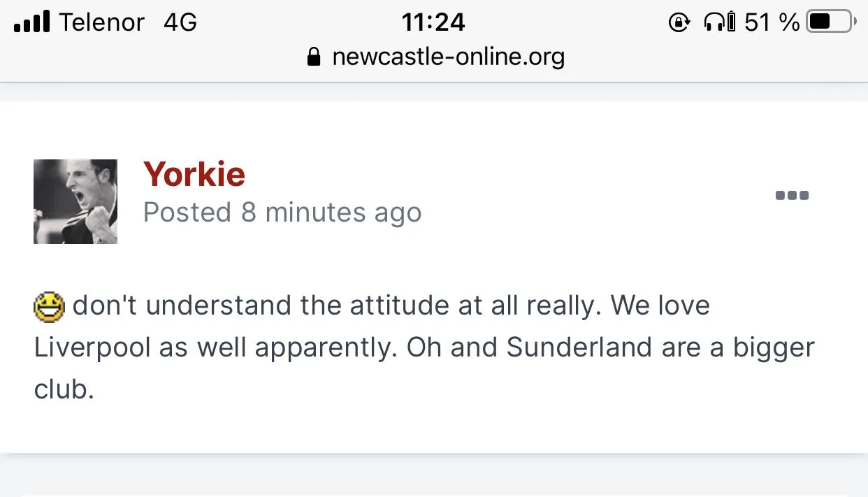Tap the newcastle-online.org address bar

tap(448, 56)
